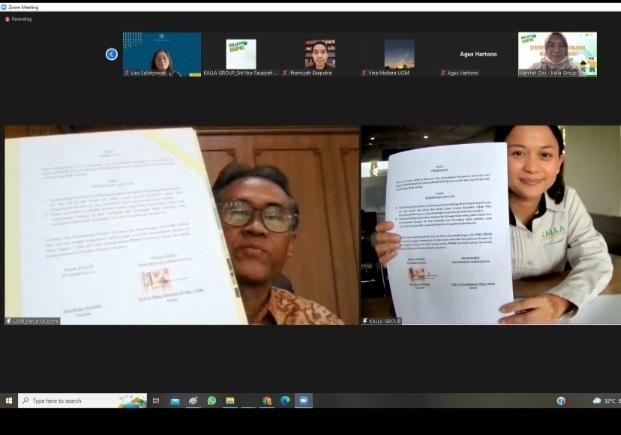Viewport: 621px width, 435px height.
Task: Click the muted mic icon beside Agus Hartono
Action: [443, 73]
